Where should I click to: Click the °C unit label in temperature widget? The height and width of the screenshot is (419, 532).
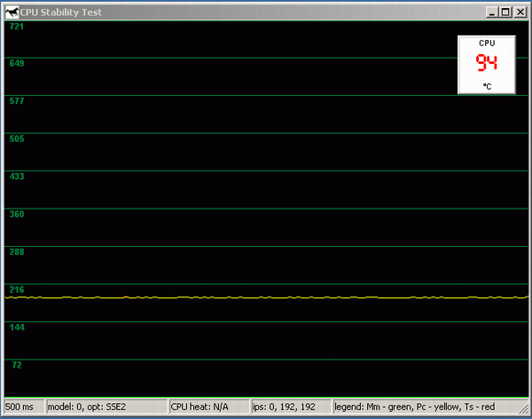(x=487, y=86)
